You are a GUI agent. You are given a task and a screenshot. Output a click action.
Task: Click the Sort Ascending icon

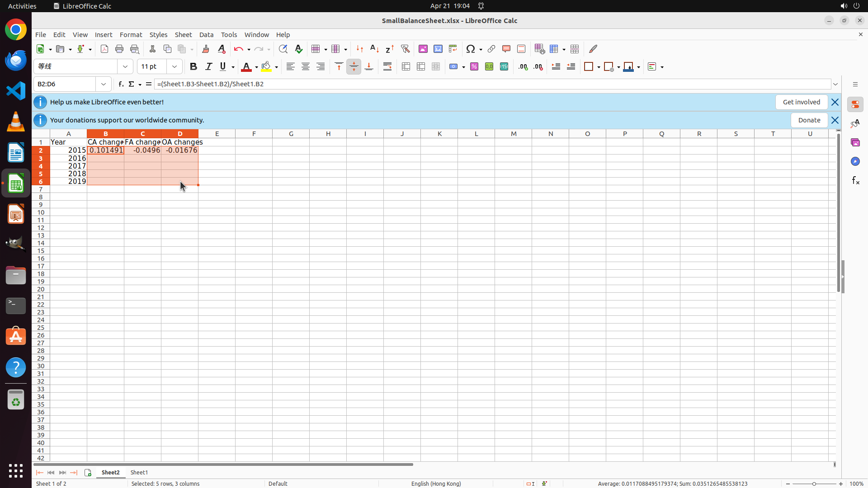click(374, 49)
